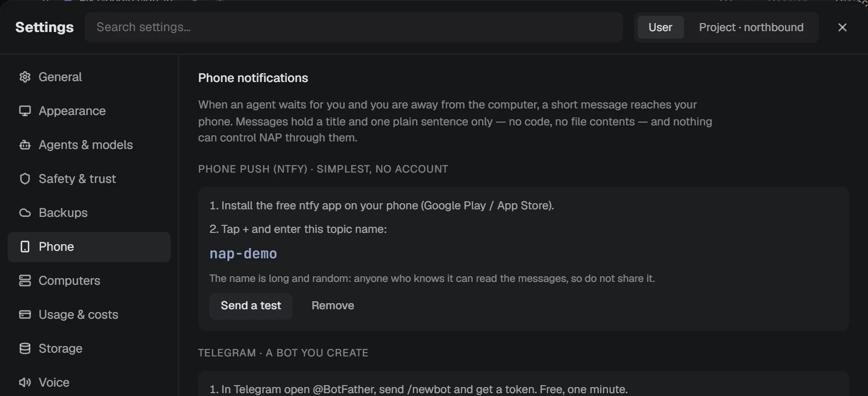Send a test phone notification
868x396 pixels.
coord(251,306)
